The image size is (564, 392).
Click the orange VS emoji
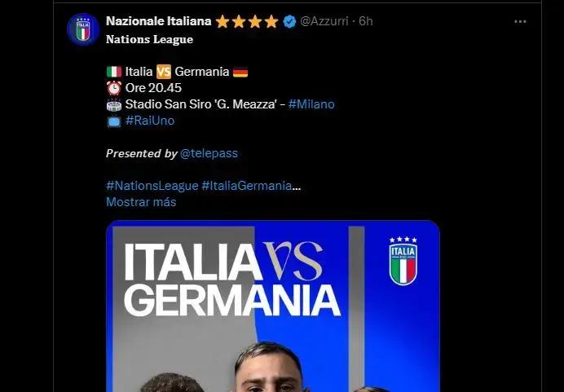(163, 72)
